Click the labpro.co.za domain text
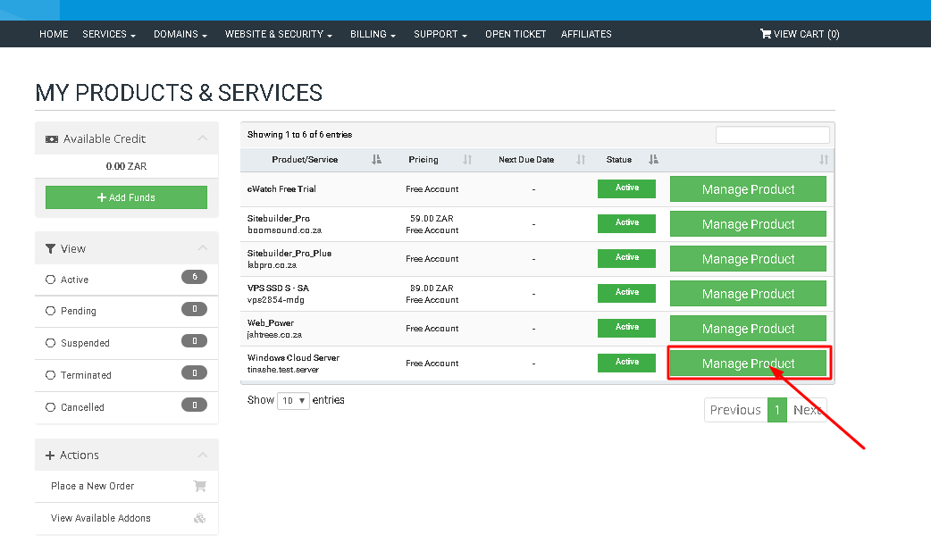The image size is (931, 560). [272, 265]
